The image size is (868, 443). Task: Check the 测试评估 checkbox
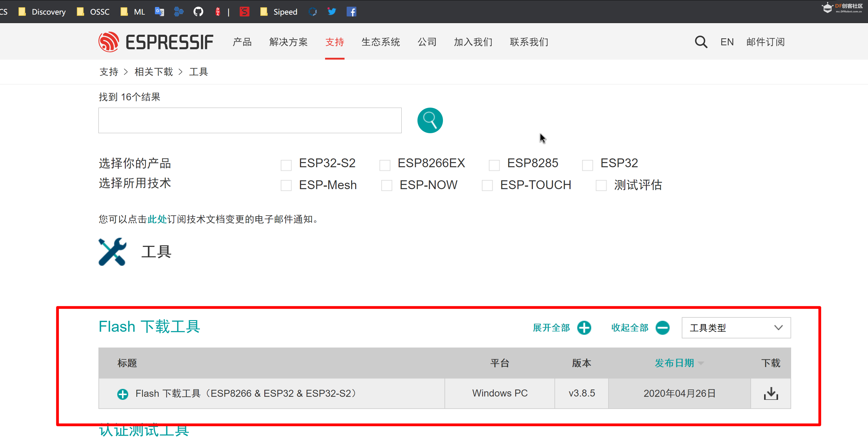coord(602,185)
